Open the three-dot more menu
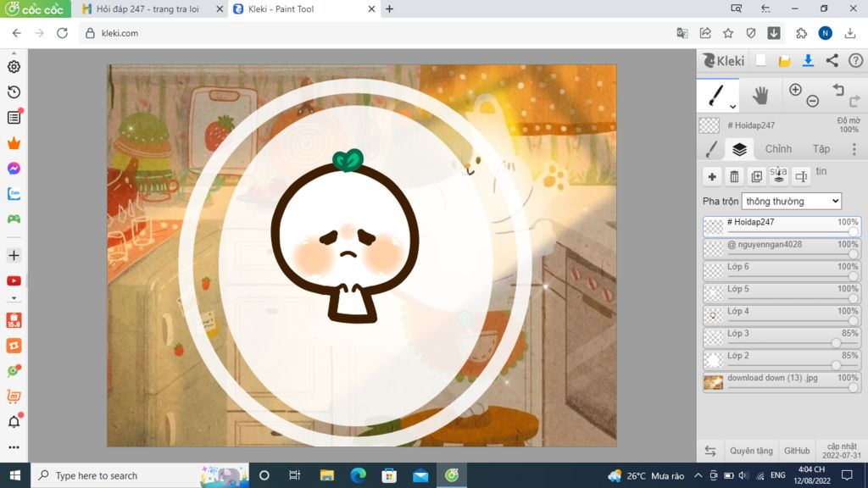 854,149
